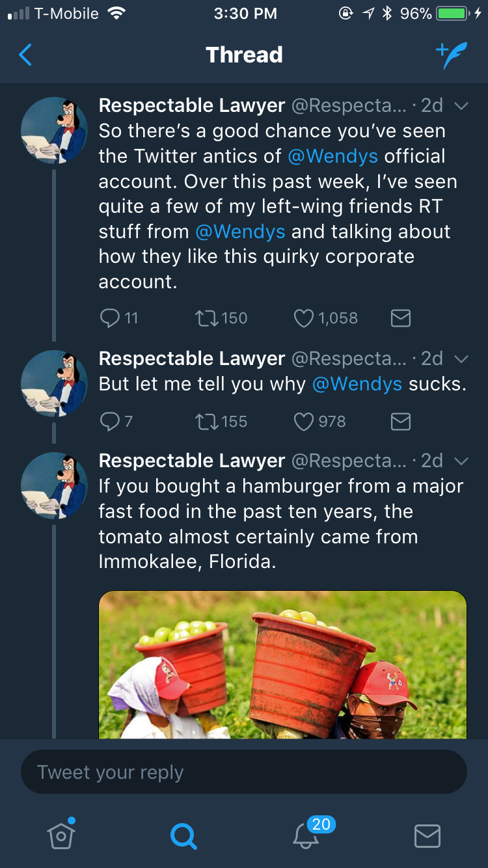Open chevron menu on Immokalee tweet
The height and width of the screenshot is (868, 488).
[461, 461]
